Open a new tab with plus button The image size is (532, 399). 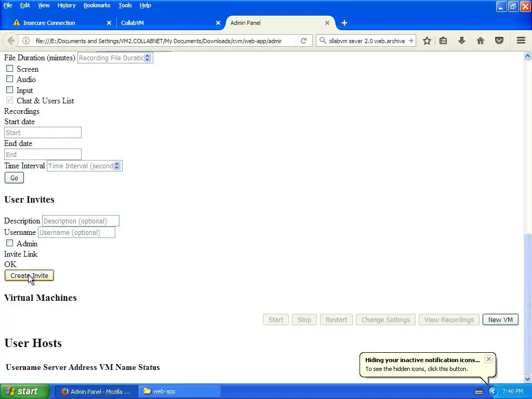click(344, 23)
